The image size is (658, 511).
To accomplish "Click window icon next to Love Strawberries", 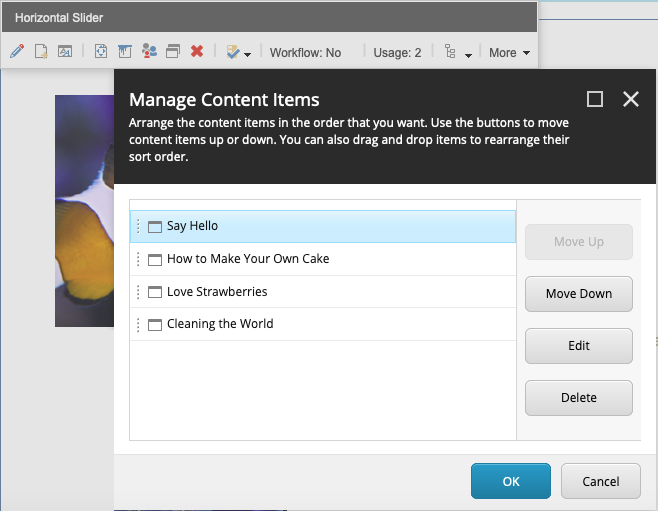I will click(x=154, y=292).
